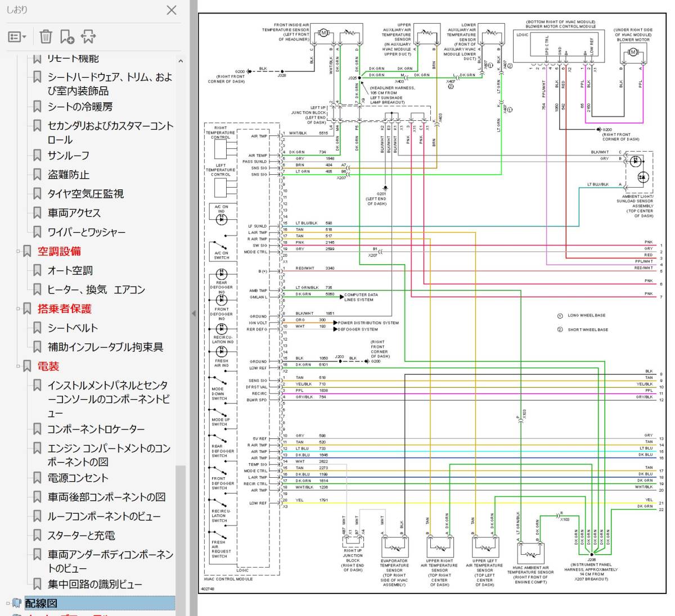Select the シートベルト bookmark

point(73,328)
